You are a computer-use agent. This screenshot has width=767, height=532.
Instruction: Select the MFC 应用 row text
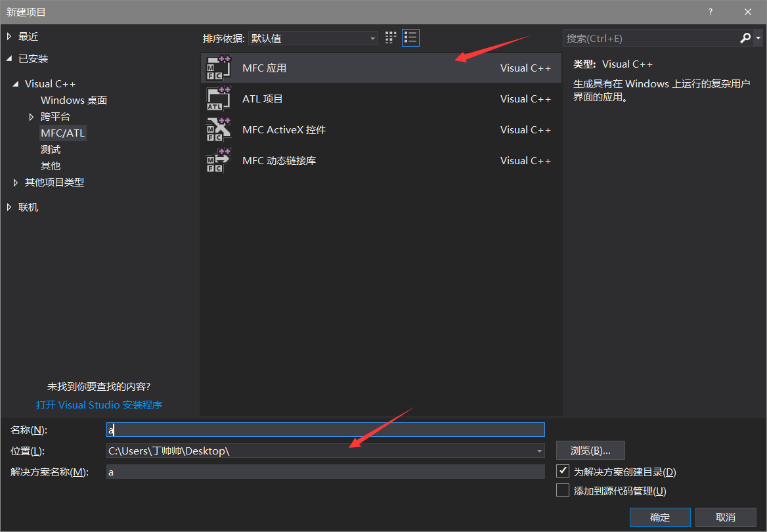[265, 68]
